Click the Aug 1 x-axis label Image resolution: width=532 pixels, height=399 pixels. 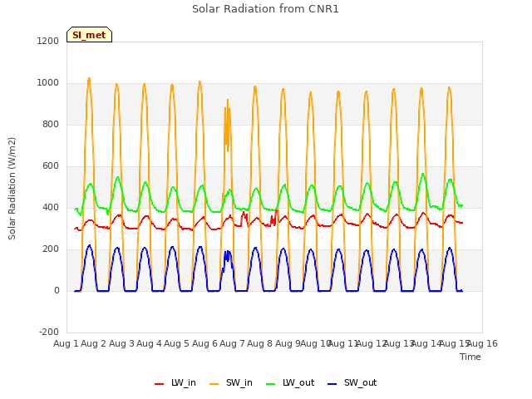(x=66, y=343)
